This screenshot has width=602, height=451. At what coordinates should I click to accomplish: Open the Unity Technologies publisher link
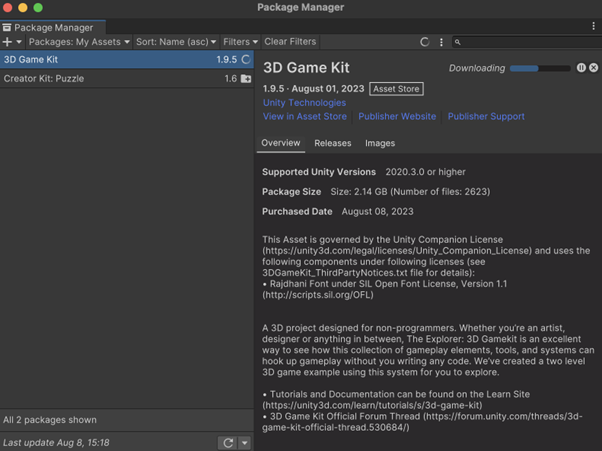click(304, 103)
